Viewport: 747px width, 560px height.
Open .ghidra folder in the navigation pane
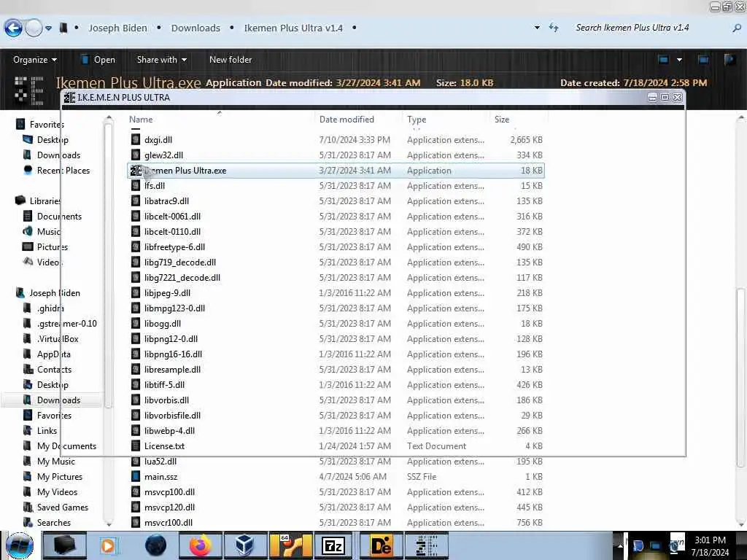(50, 308)
